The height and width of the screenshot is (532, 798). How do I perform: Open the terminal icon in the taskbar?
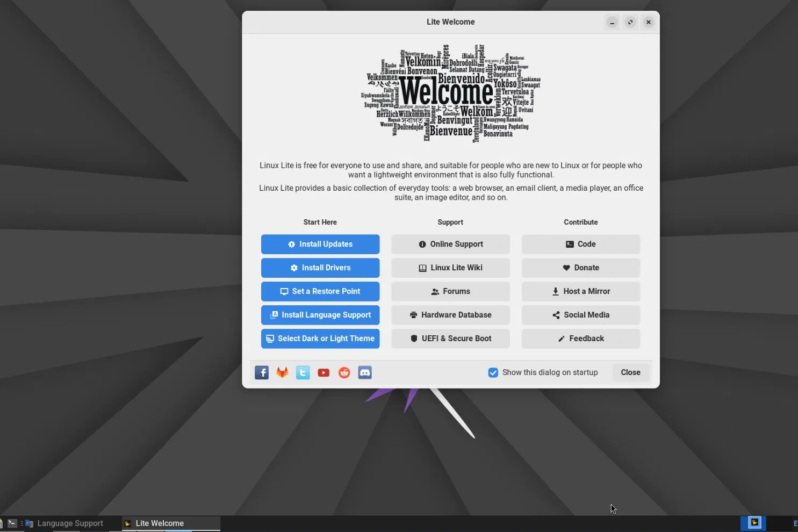11,523
